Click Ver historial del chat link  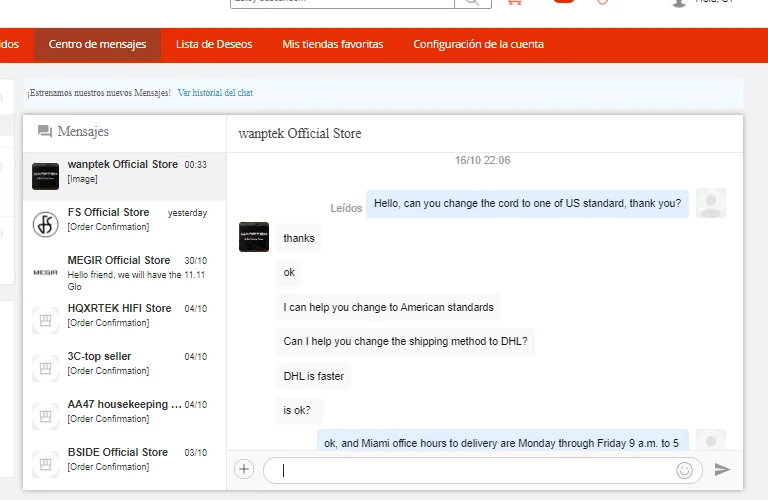tap(215, 93)
